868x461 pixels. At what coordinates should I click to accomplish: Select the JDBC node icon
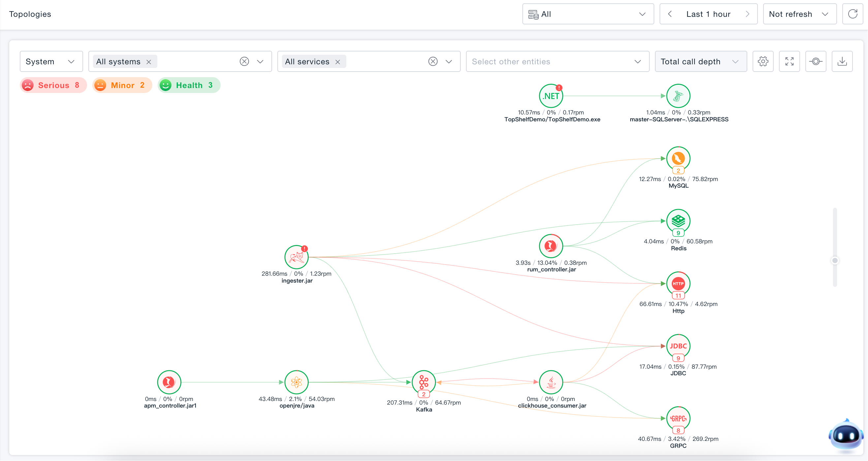tap(678, 346)
